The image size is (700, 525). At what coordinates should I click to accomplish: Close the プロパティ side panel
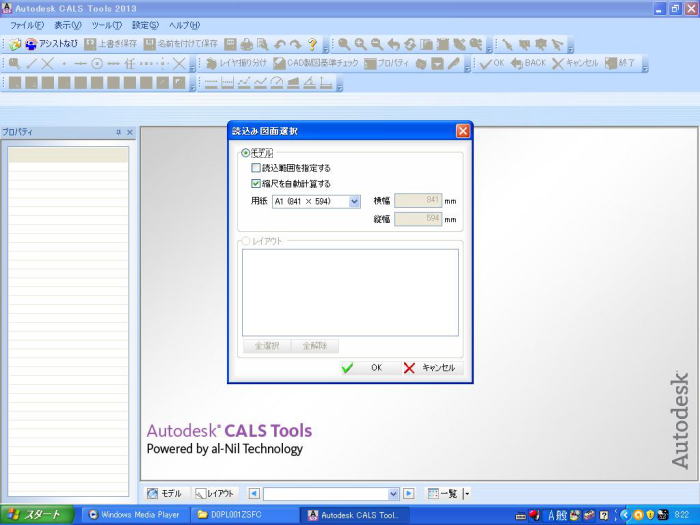coord(130,132)
